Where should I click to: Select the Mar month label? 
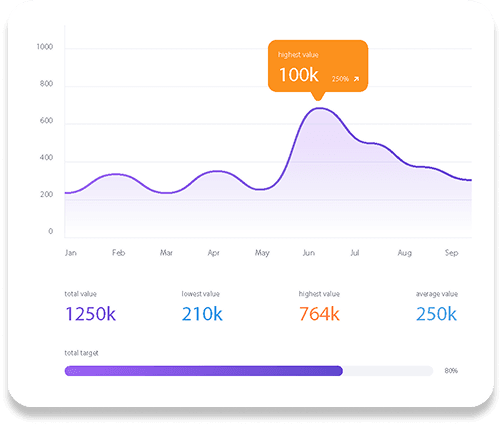tap(166, 253)
